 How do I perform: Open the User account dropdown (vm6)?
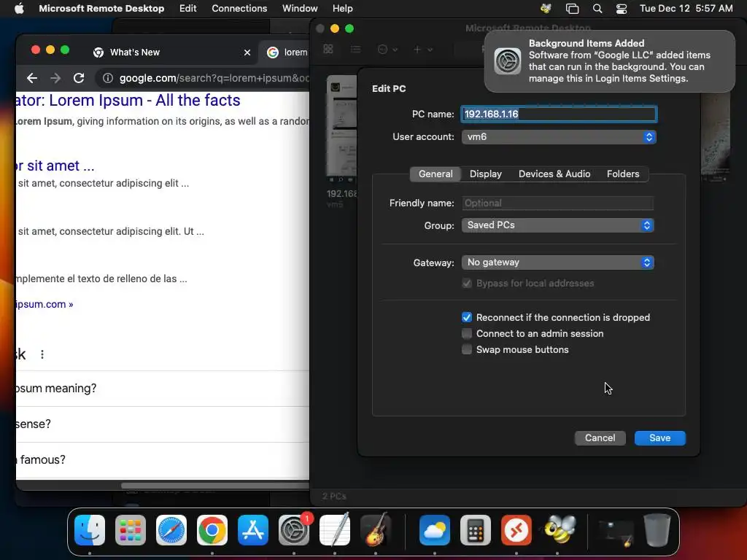tap(559, 136)
